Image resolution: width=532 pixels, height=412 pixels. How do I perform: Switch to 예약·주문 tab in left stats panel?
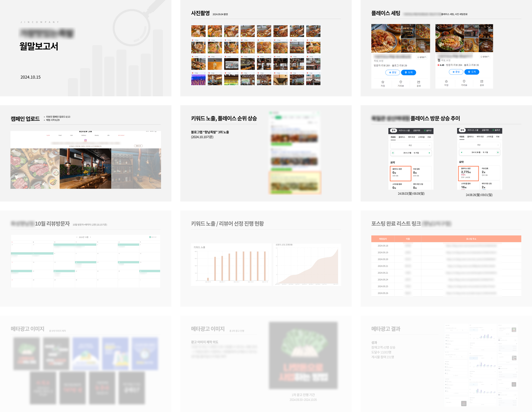(411, 137)
